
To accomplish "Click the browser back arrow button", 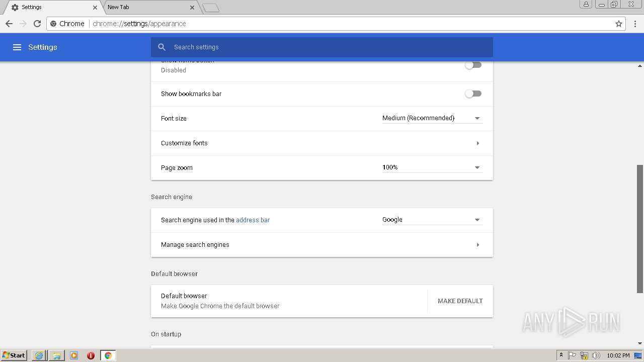I will [9, 24].
